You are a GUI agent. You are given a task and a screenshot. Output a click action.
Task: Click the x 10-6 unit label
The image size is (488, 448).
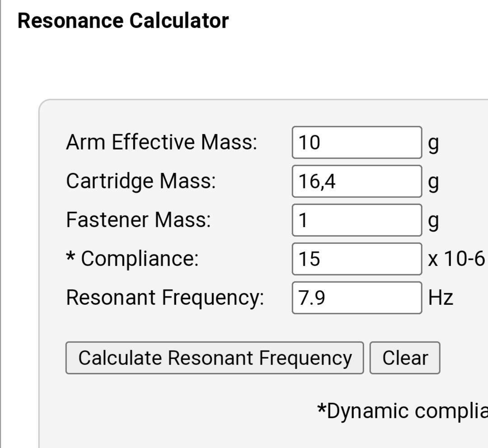457,258
